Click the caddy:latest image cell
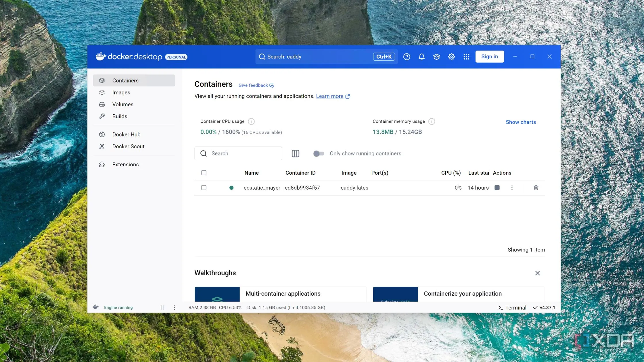The height and width of the screenshot is (362, 644). [354, 188]
